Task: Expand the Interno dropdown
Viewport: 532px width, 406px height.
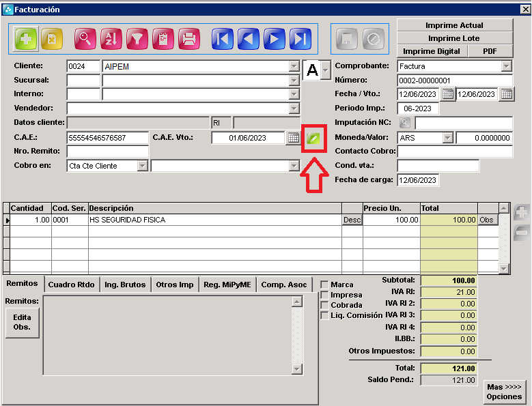Action: [x=294, y=94]
